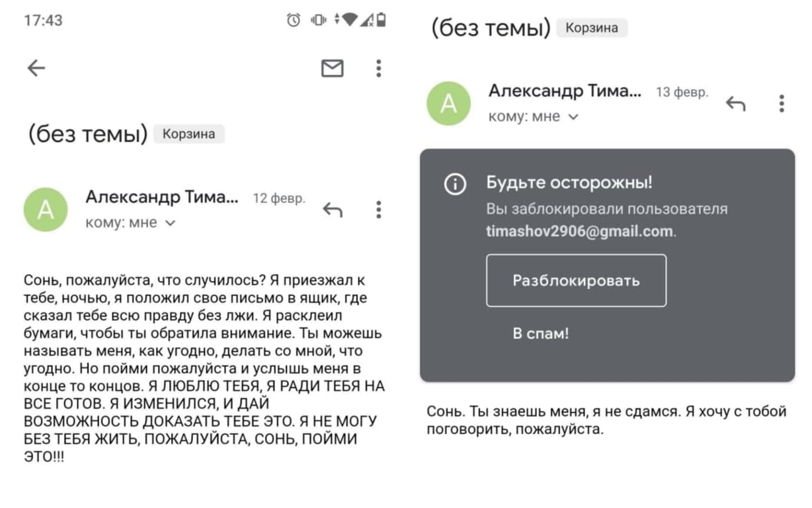The height and width of the screenshot is (508, 812).
Task: Open top bar three-dot overflow menu
Action: (378, 68)
